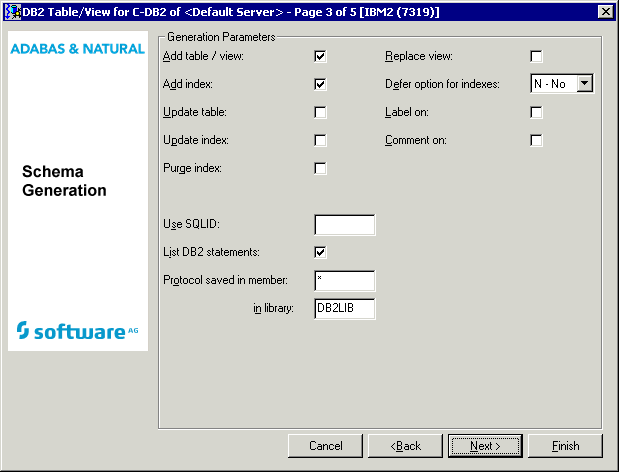
Task: Click the Finish button
Action: (x=565, y=445)
